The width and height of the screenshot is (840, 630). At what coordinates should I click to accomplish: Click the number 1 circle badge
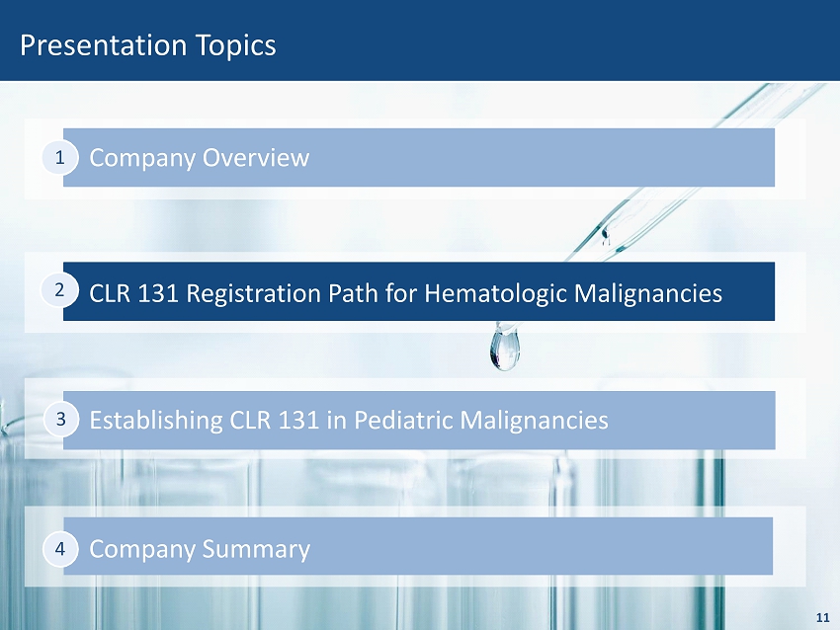pyautogui.click(x=59, y=157)
